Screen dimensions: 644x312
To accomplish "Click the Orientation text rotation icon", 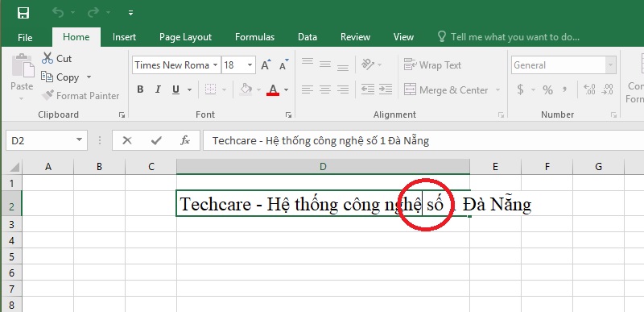I will (368, 64).
